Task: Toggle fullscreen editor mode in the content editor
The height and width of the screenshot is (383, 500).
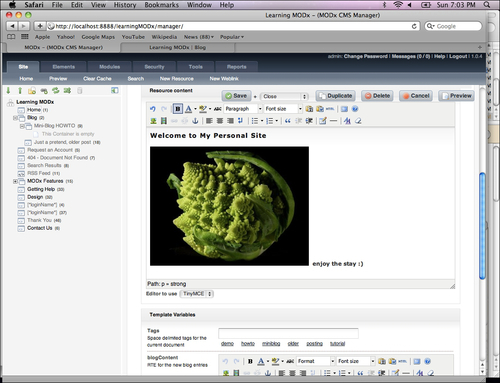Action: coord(344,109)
